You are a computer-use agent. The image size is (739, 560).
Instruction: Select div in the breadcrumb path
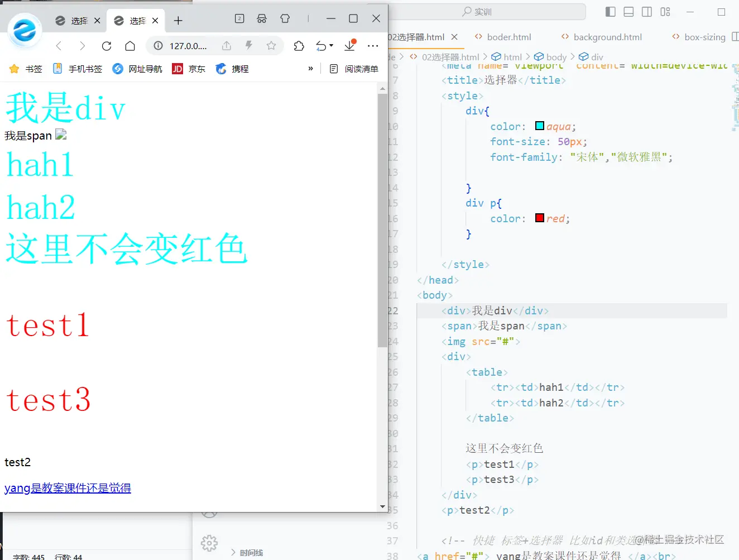pyautogui.click(x=591, y=57)
